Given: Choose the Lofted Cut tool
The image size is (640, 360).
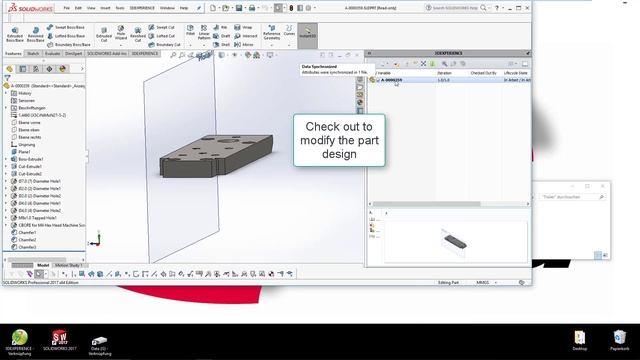Looking at the screenshot, I should pyautogui.click(x=161, y=36).
